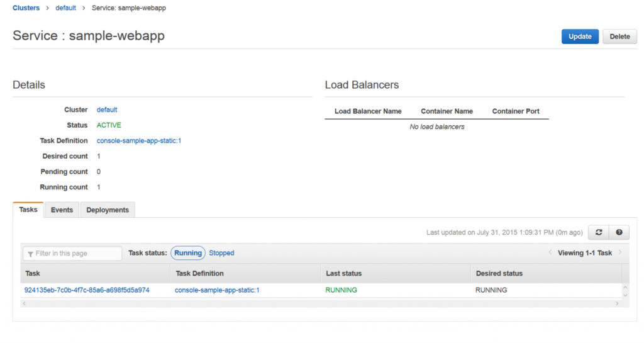Screen dimensions: 644x343
Task: Open task 924135eb-7c0b-4f7c-85a6-a698f5d5a974
Action: click(x=87, y=290)
